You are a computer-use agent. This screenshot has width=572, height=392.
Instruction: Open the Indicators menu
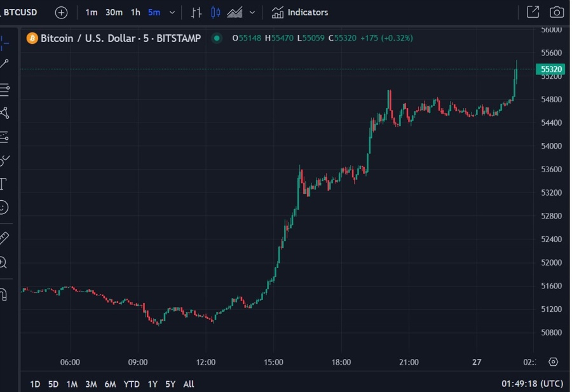click(x=300, y=13)
